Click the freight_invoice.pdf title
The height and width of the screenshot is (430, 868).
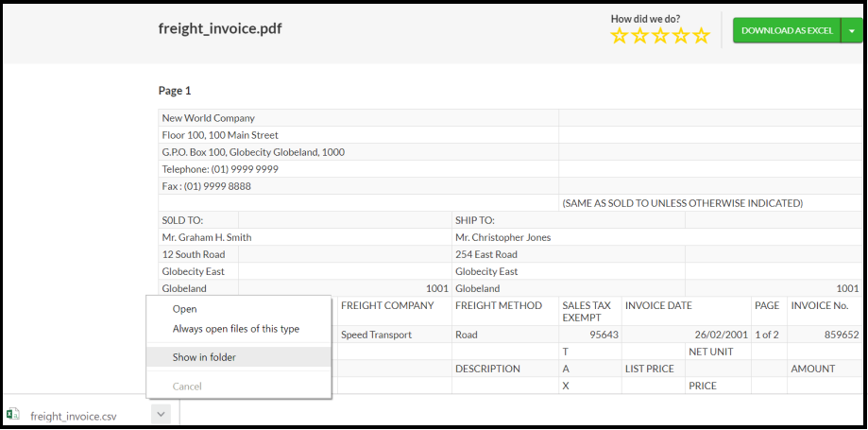click(220, 28)
